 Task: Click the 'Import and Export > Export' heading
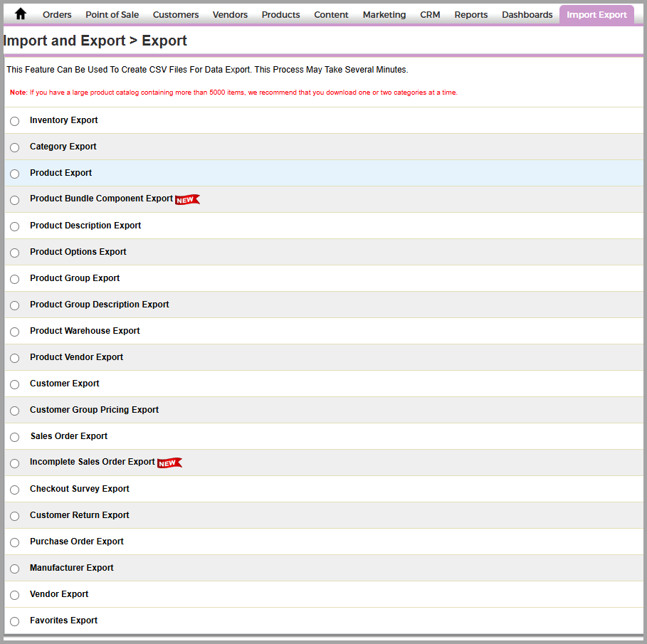pos(95,41)
